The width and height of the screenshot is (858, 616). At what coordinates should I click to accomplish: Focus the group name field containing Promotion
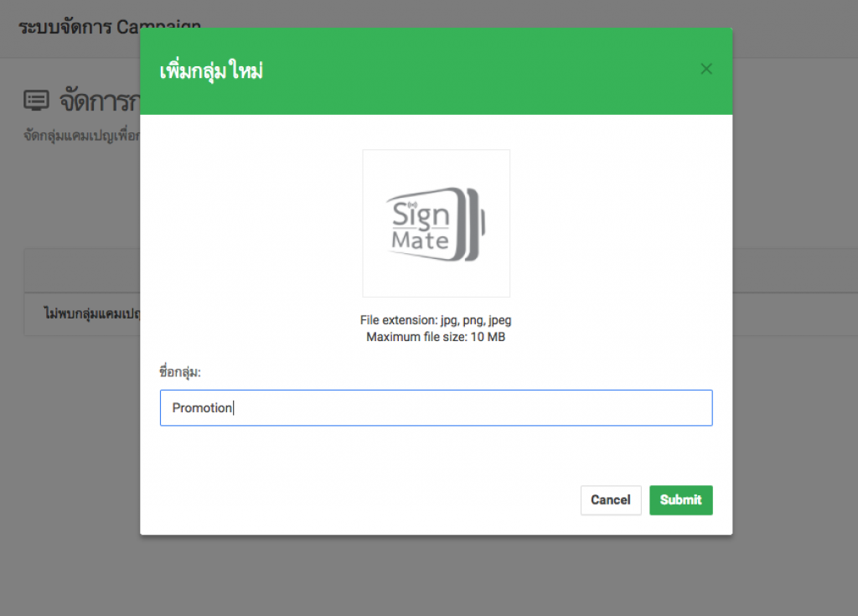(x=436, y=408)
